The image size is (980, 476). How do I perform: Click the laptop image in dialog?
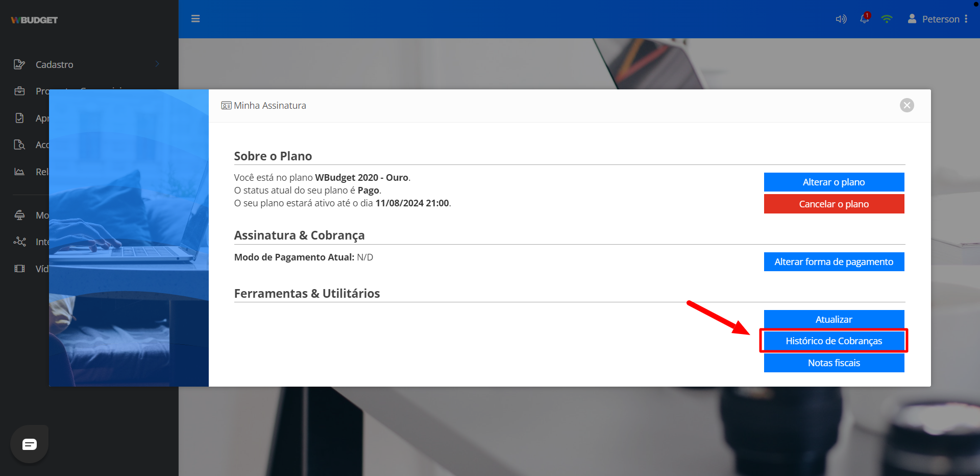129,238
